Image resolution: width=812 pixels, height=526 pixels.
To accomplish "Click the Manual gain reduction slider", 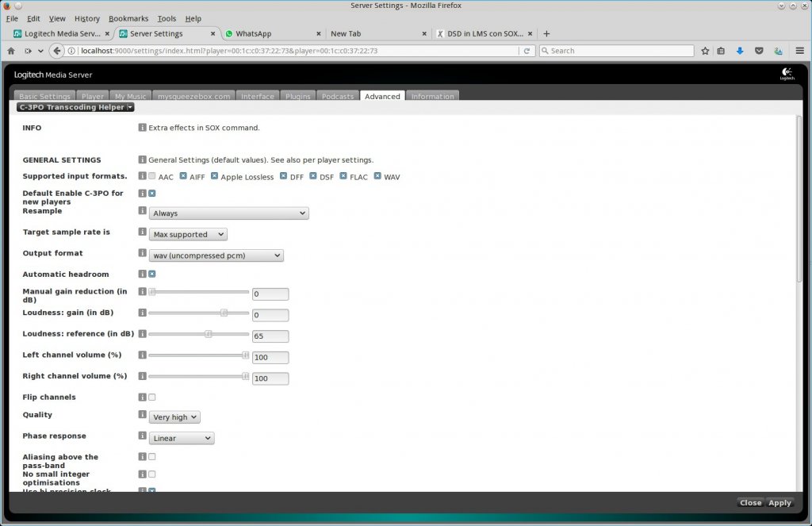I will (199, 292).
